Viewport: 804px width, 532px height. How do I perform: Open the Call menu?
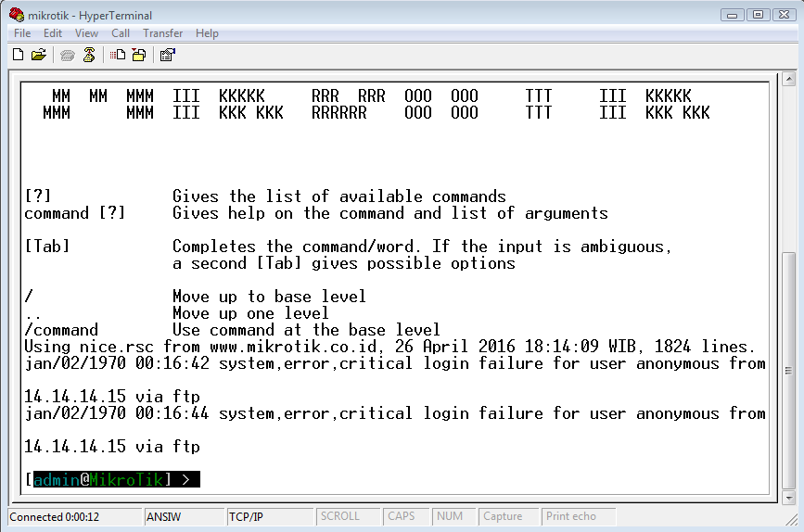point(121,33)
